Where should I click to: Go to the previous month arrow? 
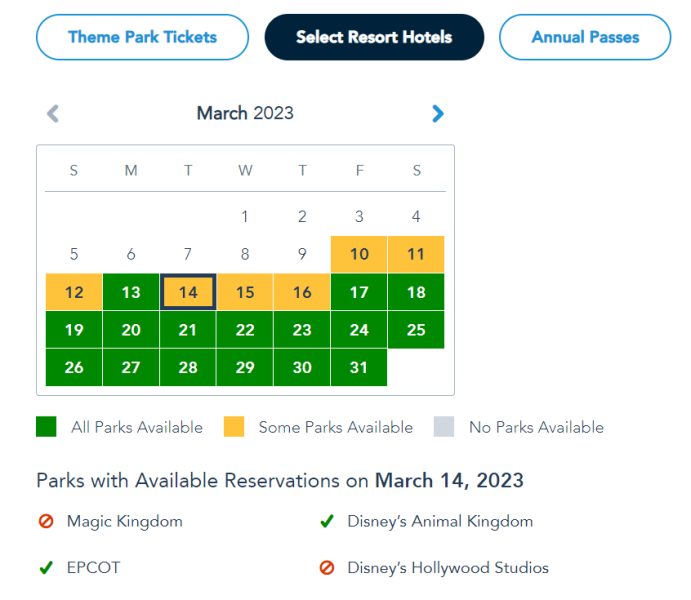[x=53, y=114]
